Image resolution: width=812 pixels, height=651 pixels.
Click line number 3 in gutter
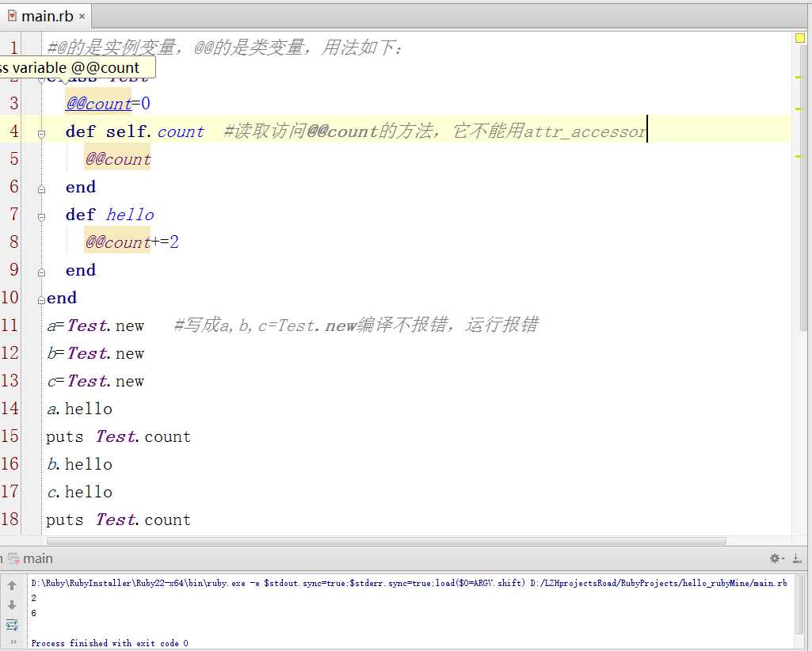(14, 103)
